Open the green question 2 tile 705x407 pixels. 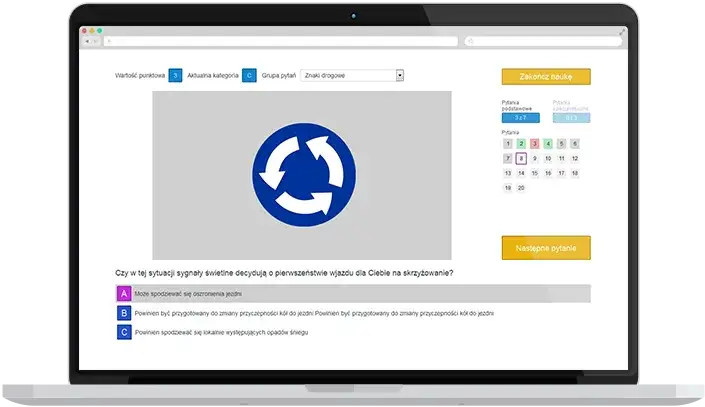pyautogui.click(x=521, y=144)
